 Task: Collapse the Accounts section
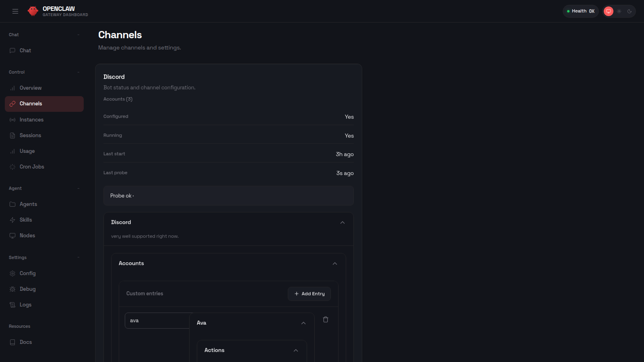[x=335, y=263]
